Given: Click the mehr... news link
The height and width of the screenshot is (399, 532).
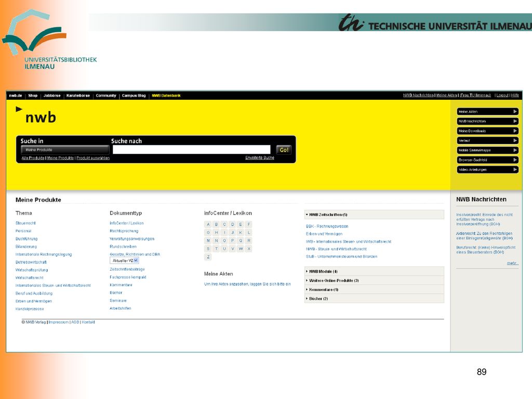Looking at the screenshot, I should 513,263.
